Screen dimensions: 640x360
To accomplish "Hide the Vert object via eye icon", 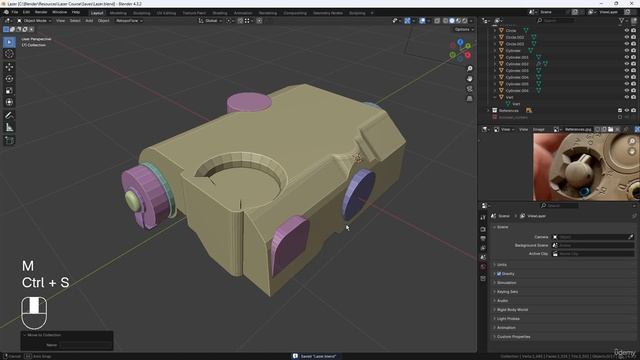I will pos(627,97).
